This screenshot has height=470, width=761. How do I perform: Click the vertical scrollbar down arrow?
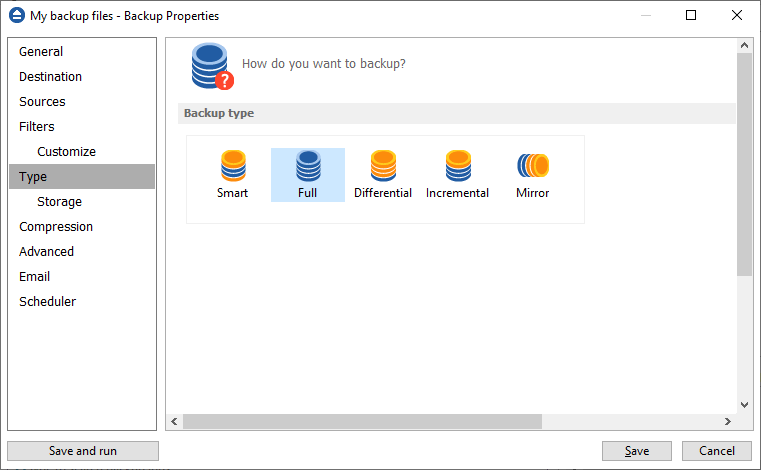(744, 404)
